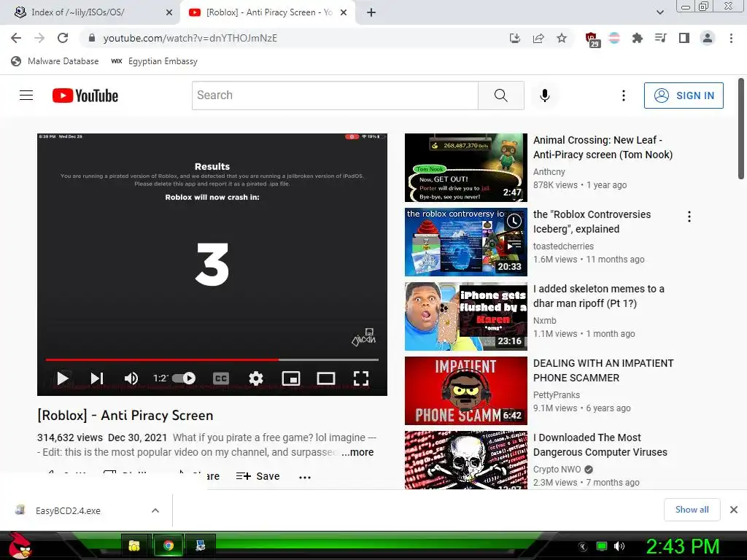Go back to the previous page

coord(16,38)
